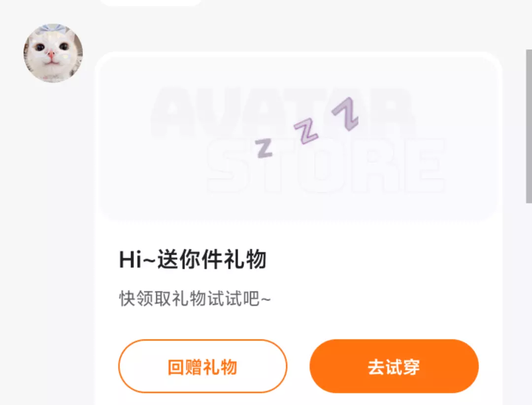This screenshot has height=405, width=532.
Task: Click the empty space between both buttons
Action: tap(299, 366)
